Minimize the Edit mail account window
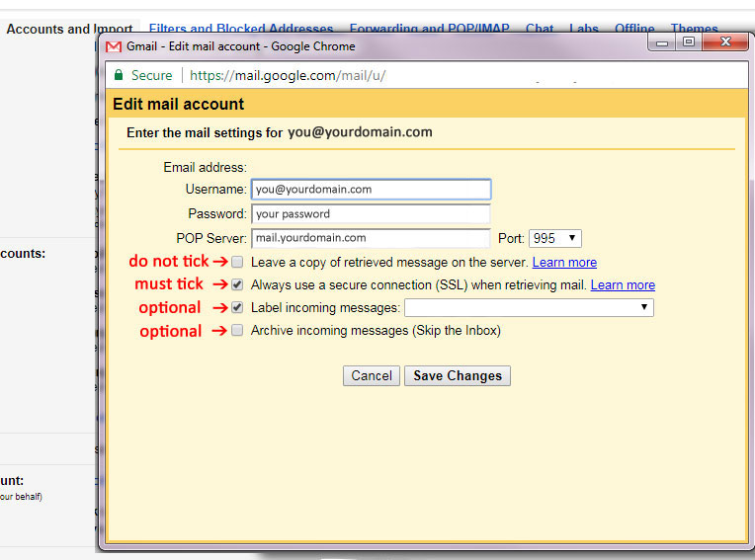This screenshot has height=560, width=755. (x=662, y=42)
